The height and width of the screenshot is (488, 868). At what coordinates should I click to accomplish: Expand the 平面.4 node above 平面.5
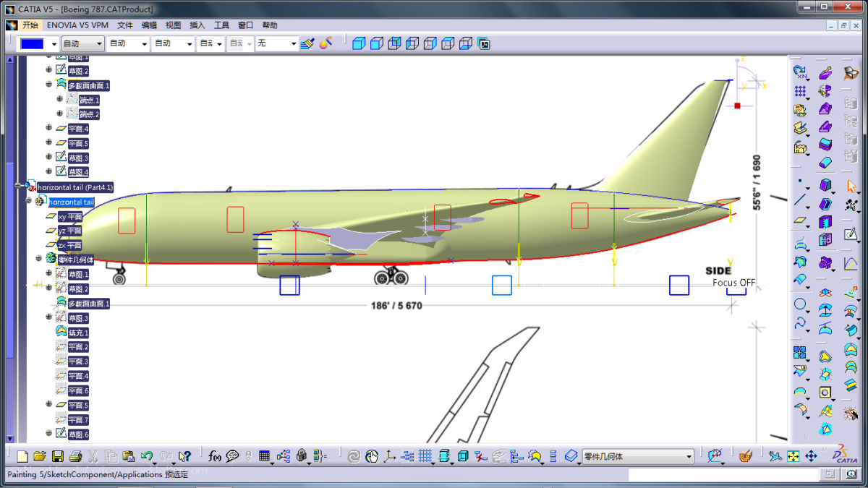coord(49,128)
